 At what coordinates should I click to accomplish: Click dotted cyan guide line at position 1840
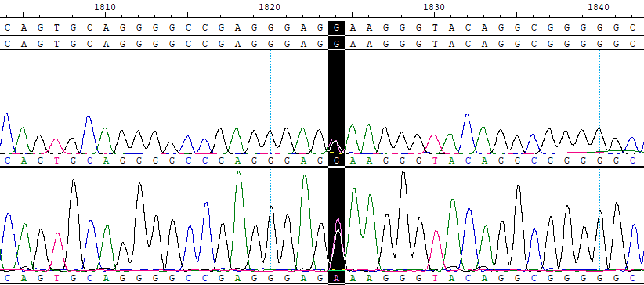(599, 161)
